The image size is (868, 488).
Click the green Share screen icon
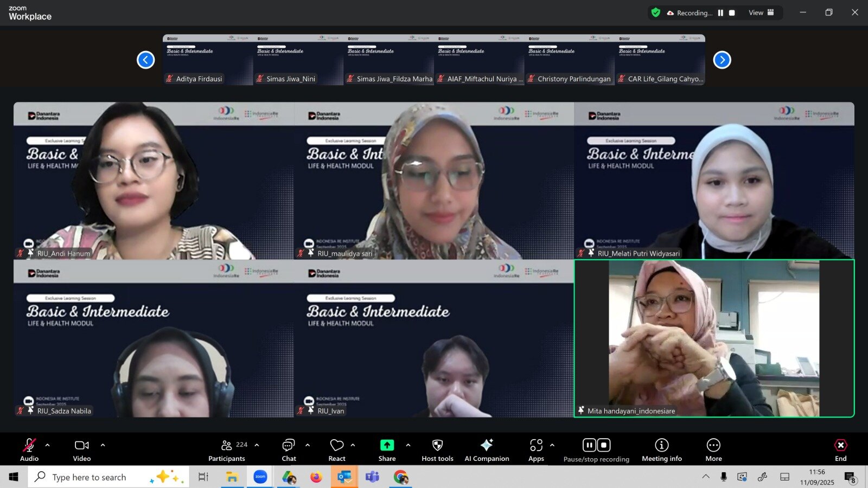pyautogui.click(x=387, y=445)
